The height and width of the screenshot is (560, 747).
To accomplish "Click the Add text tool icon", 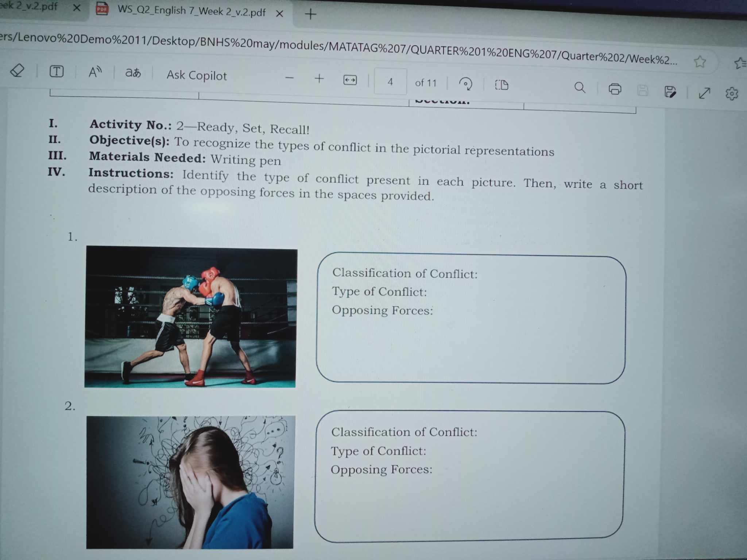I will click(57, 71).
